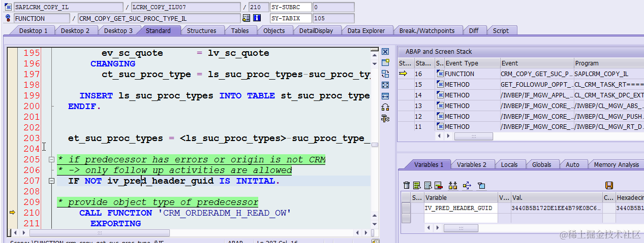
Task: Switch to Locals tab
Action: coord(509,164)
